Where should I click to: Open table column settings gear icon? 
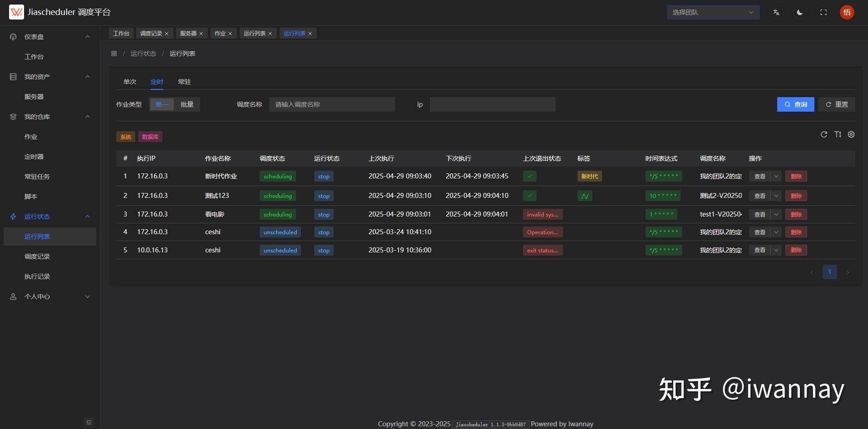click(x=851, y=134)
